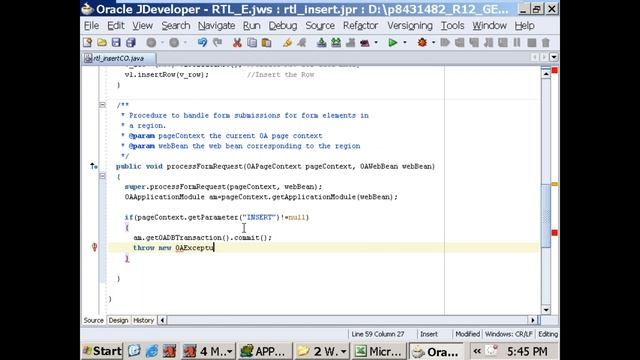Click the Back navigation round button
The image size is (640, 360).
point(151,42)
